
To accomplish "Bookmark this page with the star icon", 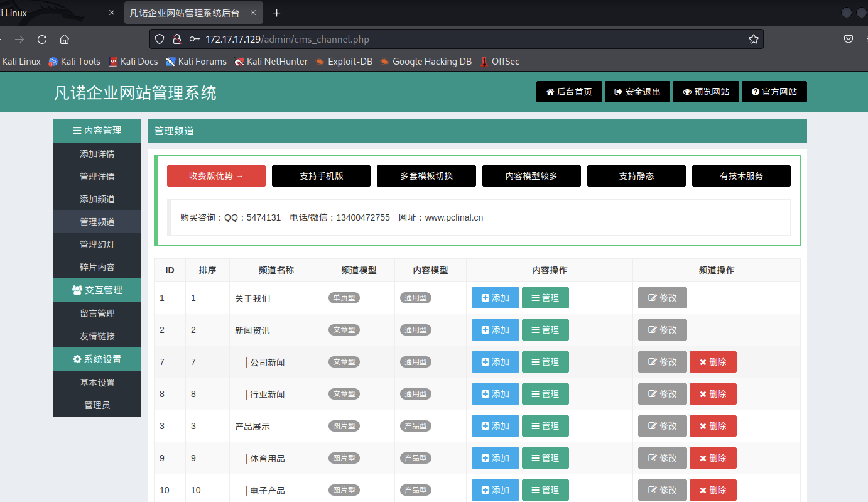I will [753, 39].
